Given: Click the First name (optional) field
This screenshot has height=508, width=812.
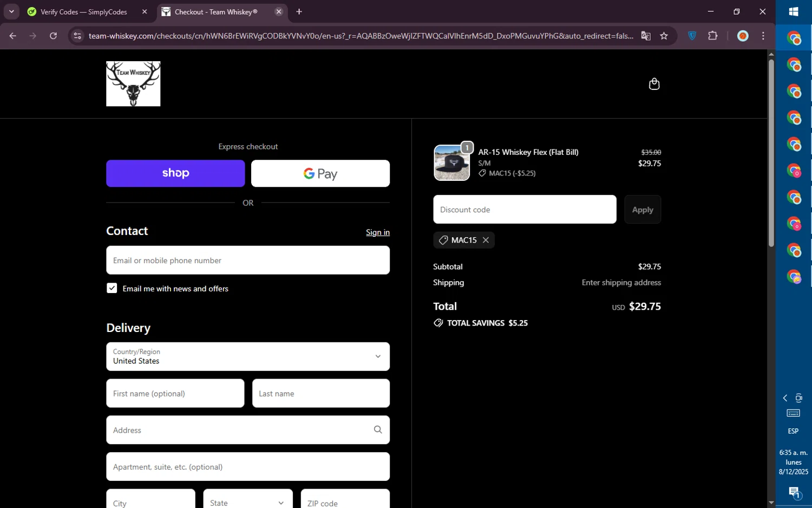Looking at the screenshot, I should pos(175,393).
